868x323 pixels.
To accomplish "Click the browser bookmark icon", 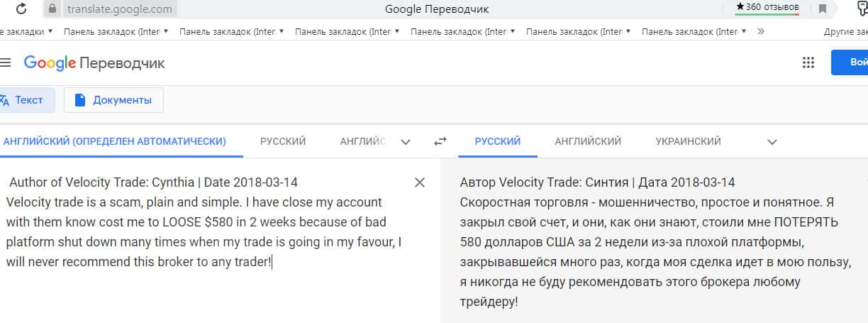I will [x=823, y=9].
